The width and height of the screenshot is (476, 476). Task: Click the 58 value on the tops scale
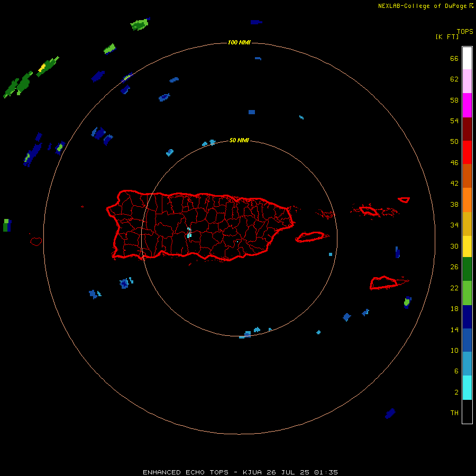(454, 100)
